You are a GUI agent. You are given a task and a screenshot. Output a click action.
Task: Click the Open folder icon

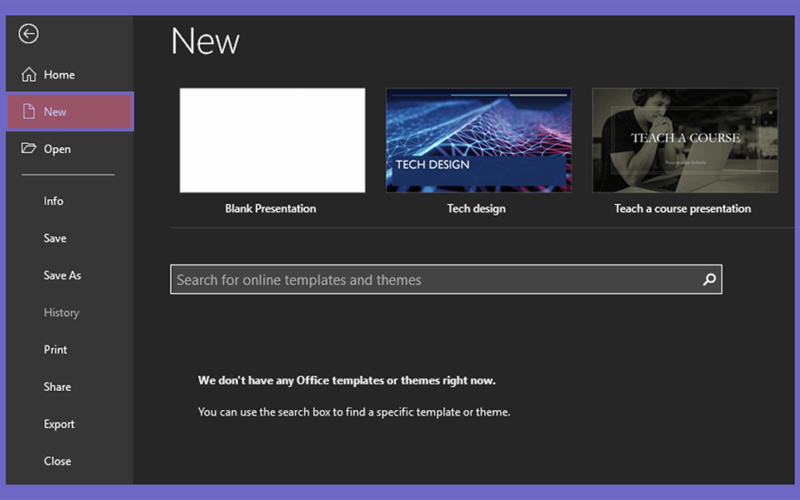29,148
